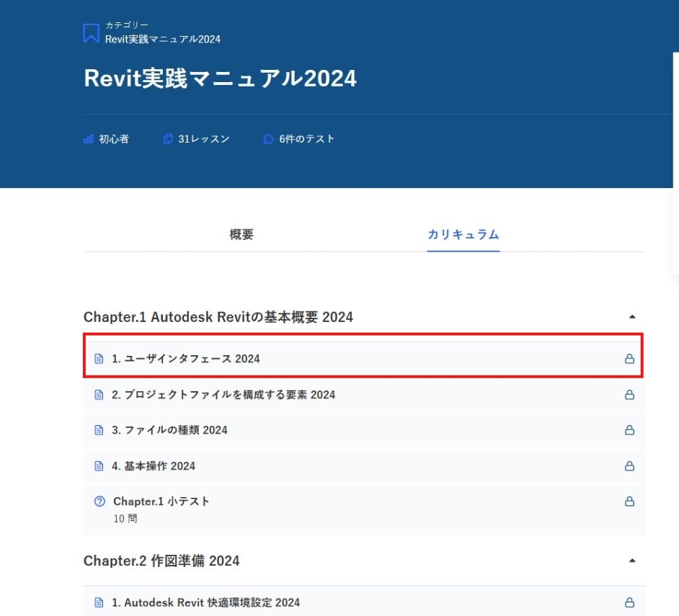Click the category bookmark icon

(91, 33)
